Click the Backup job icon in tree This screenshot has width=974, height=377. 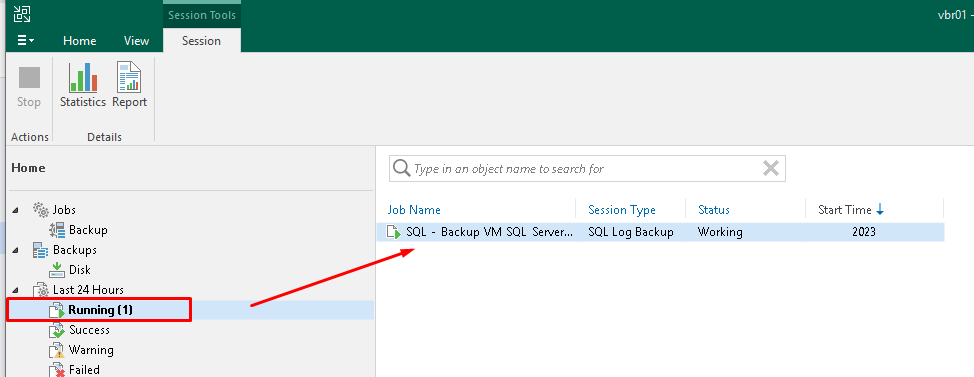57,230
